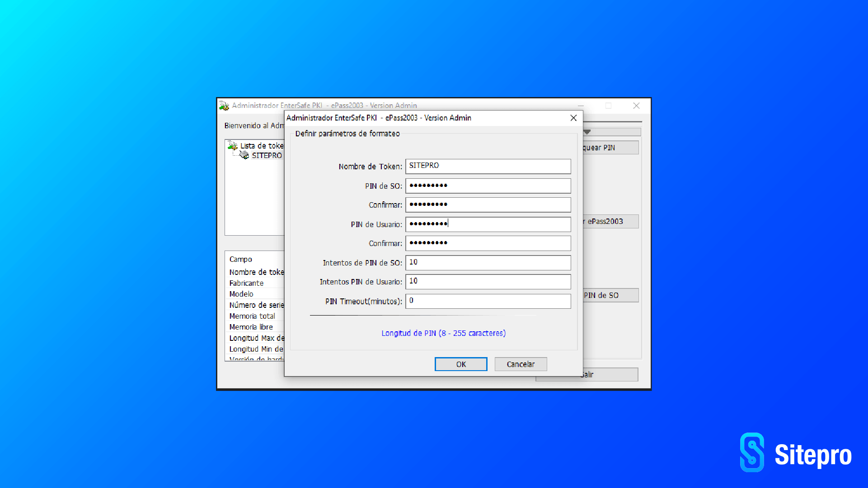Click the Intentos PIN de Usuario field
This screenshot has height=488, width=868.
tap(488, 281)
